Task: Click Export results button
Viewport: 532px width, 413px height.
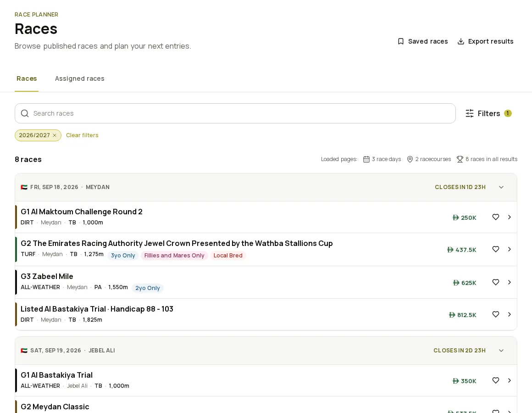Action: (x=486, y=41)
